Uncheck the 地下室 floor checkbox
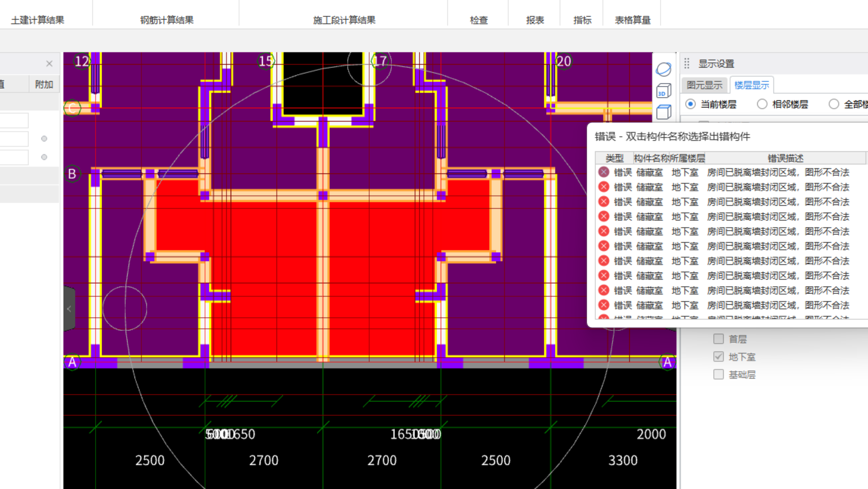Viewport: 868px width, 489px height. tap(719, 357)
